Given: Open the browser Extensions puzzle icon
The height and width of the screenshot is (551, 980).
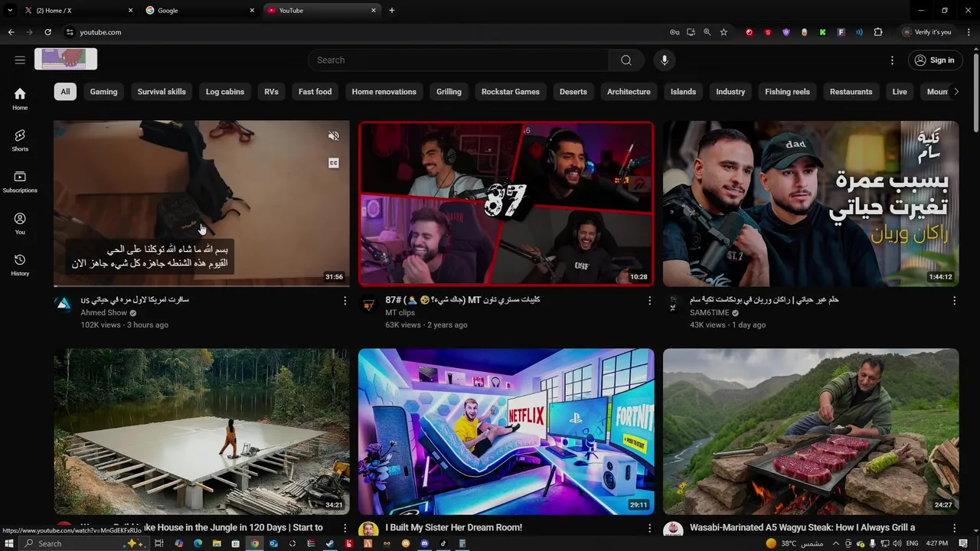Looking at the screenshot, I should tap(878, 32).
